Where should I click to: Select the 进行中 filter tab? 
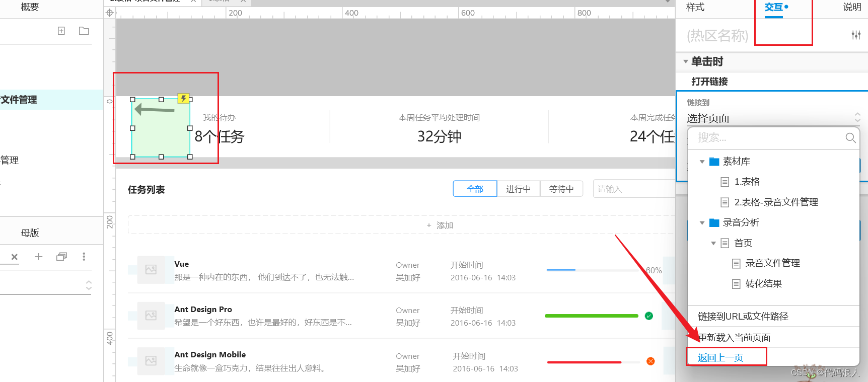519,189
